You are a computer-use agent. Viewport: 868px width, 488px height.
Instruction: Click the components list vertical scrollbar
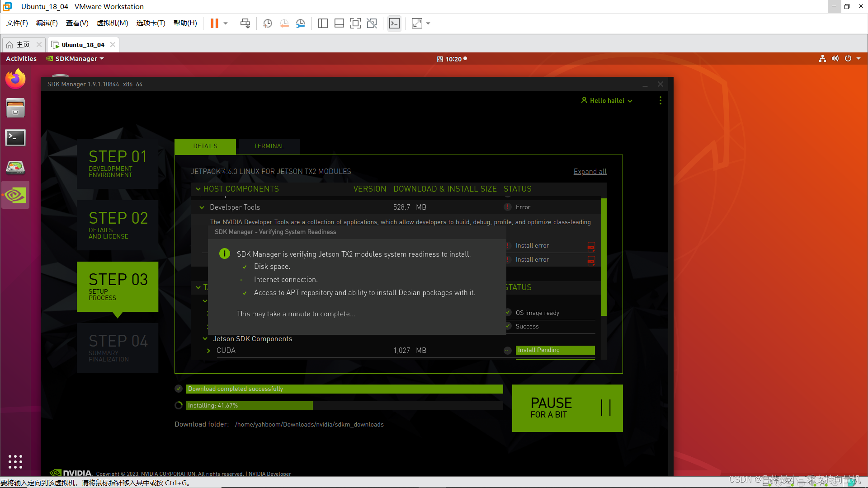tap(604, 257)
